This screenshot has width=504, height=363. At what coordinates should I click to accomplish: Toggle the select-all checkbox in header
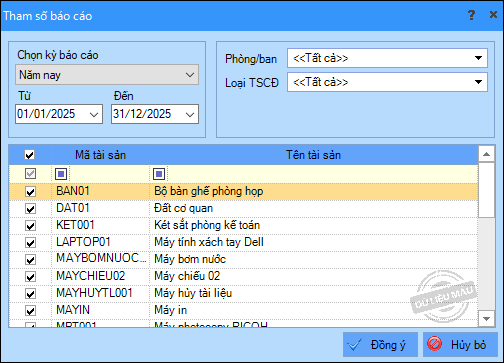point(30,155)
